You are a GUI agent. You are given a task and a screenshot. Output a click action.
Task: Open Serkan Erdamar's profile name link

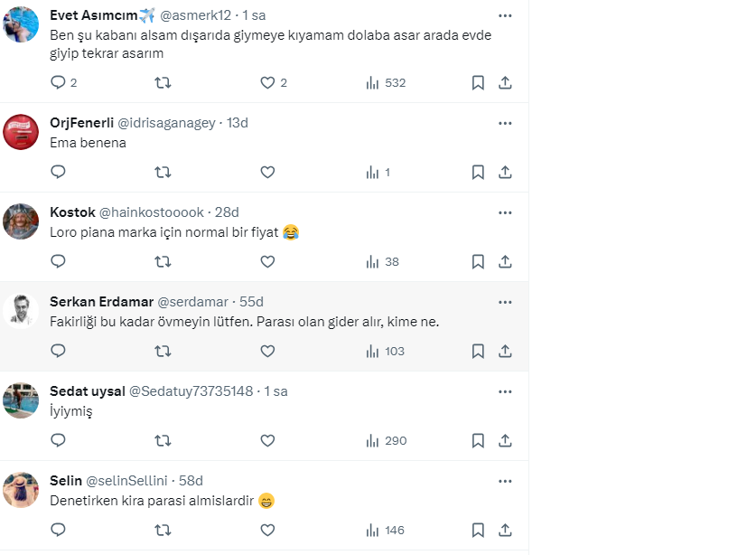pyautogui.click(x=101, y=302)
